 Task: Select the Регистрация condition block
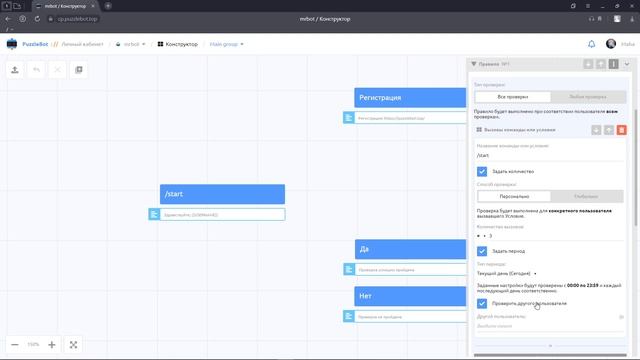coord(410,98)
